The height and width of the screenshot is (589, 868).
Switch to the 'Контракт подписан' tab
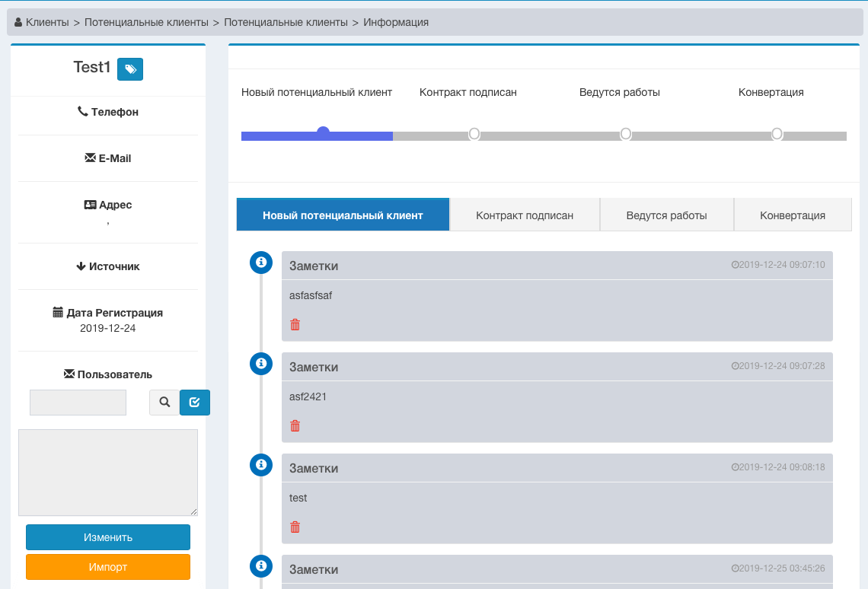[x=525, y=215]
